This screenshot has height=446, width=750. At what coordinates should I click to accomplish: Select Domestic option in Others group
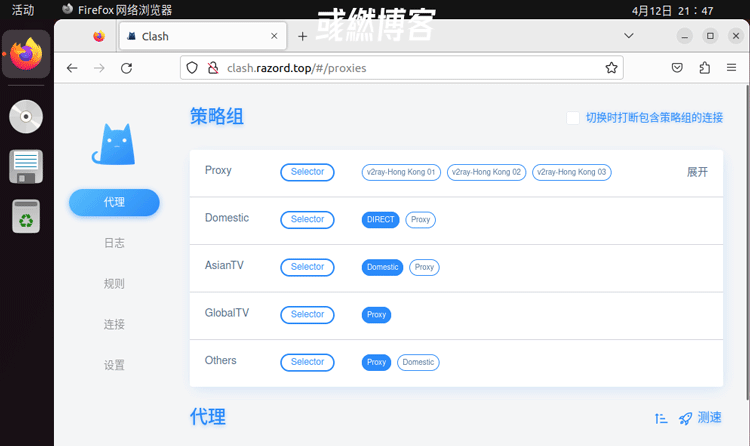[418, 362]
